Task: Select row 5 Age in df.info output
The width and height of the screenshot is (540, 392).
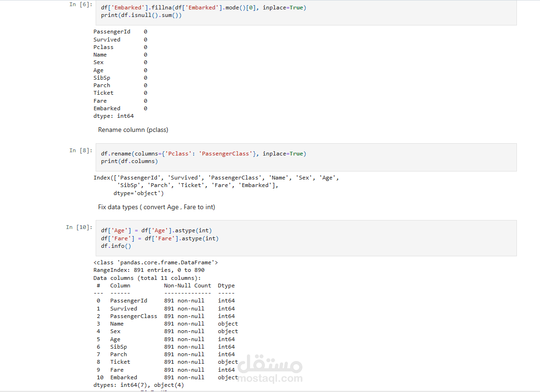Action: pos(166,339)
